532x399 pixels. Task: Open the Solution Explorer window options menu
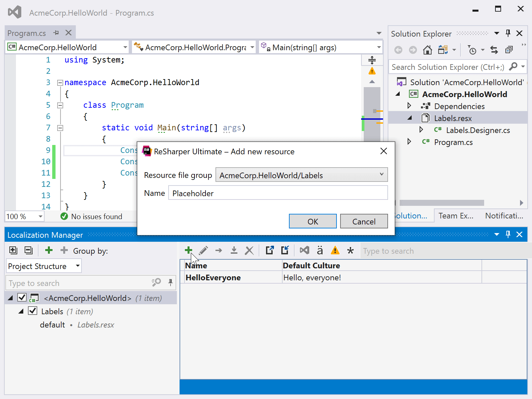pyautogui.click(x=497, y=33)
